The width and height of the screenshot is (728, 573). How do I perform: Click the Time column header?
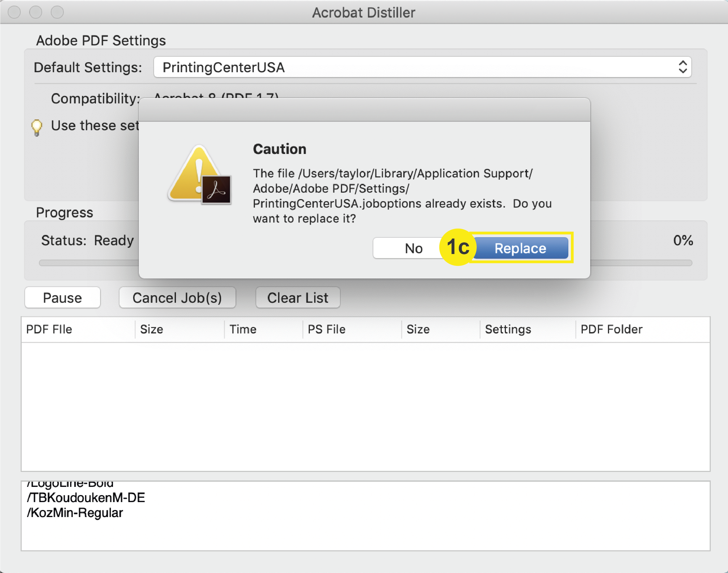(x=243, y=329)
